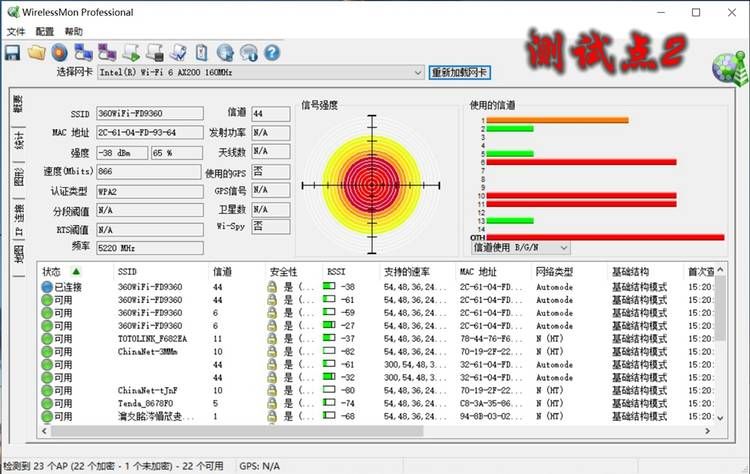Open the 配置 menu

(x=44, y=32)
